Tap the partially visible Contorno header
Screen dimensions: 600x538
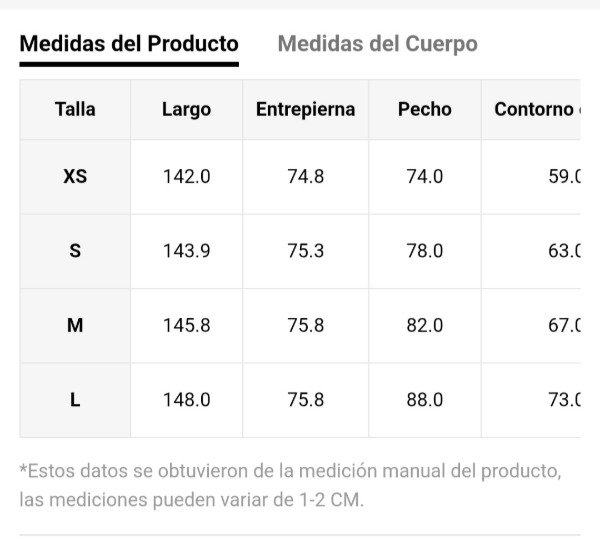click(535, 109)
